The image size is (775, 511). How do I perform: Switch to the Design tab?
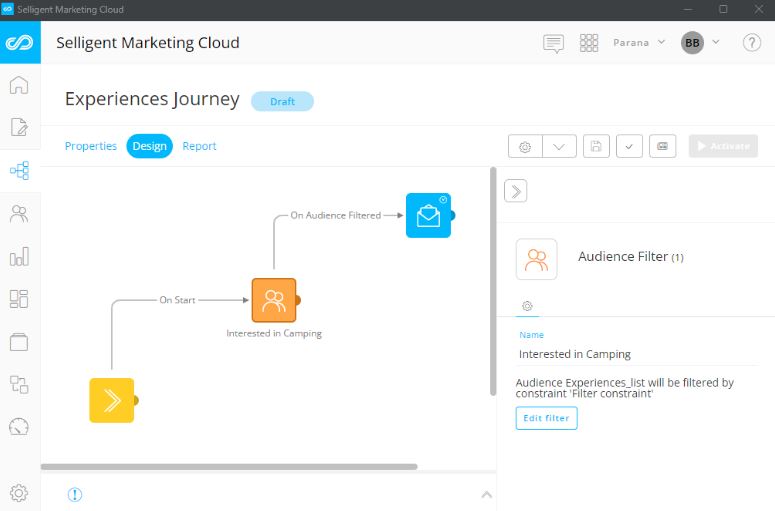[149, 146]
